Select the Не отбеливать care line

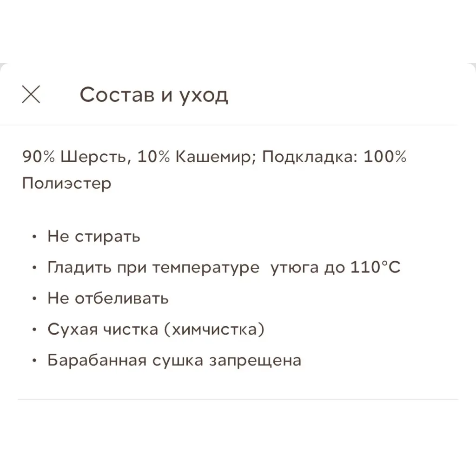pyautogui.click(x=108, y=298)
